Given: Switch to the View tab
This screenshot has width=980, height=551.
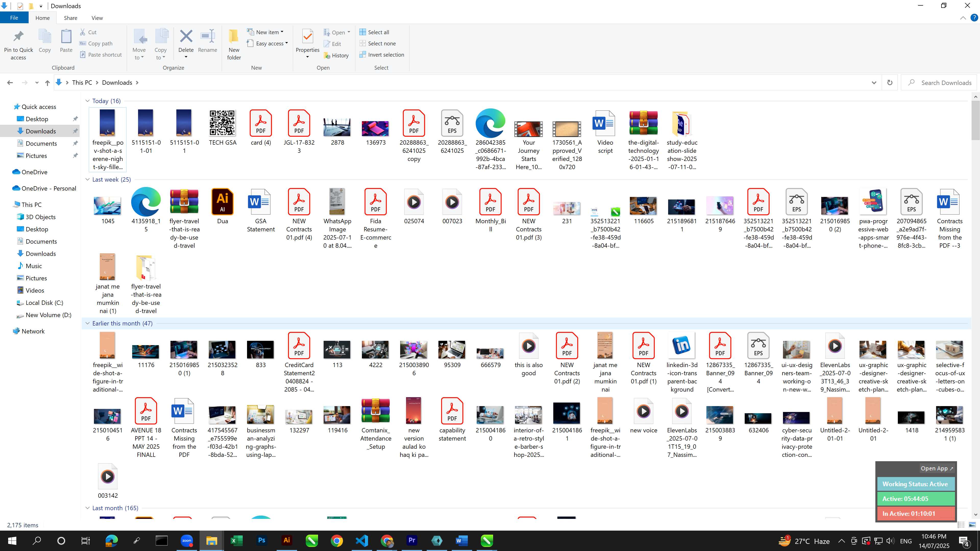Looking at the screenshot, I should click(97, 18).
